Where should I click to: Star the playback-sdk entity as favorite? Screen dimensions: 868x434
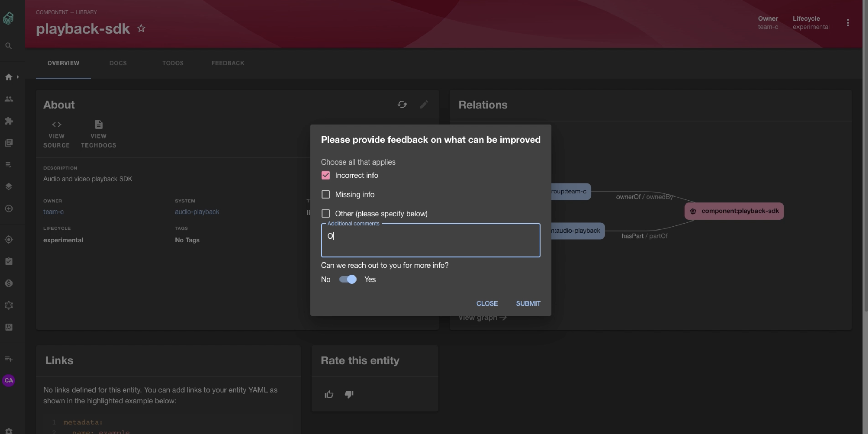tap(141, 28)
